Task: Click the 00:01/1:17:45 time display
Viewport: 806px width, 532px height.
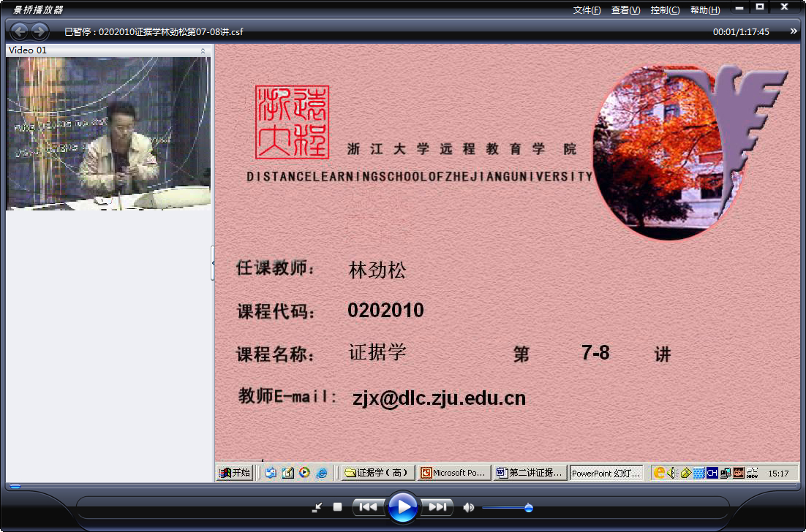Action: tap(741, 32)
